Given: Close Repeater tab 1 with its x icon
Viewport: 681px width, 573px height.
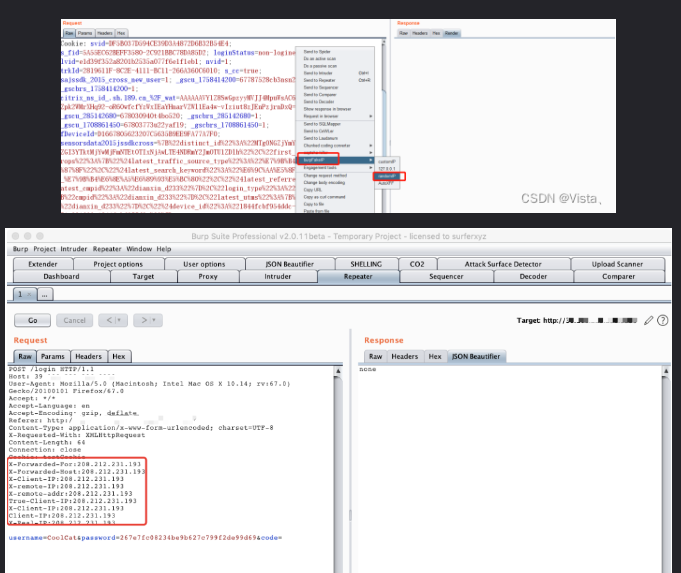Looking at the screenshot, I should 29,295.
